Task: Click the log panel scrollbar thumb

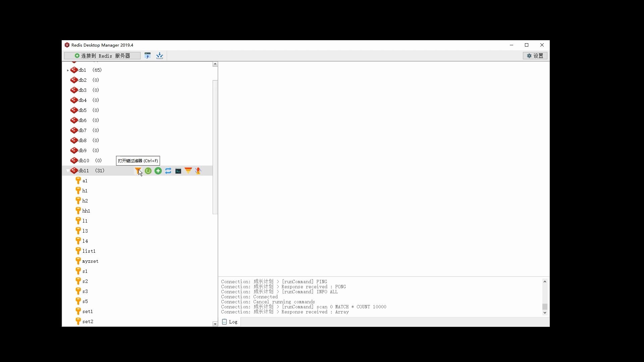Action: click(545, 307)
